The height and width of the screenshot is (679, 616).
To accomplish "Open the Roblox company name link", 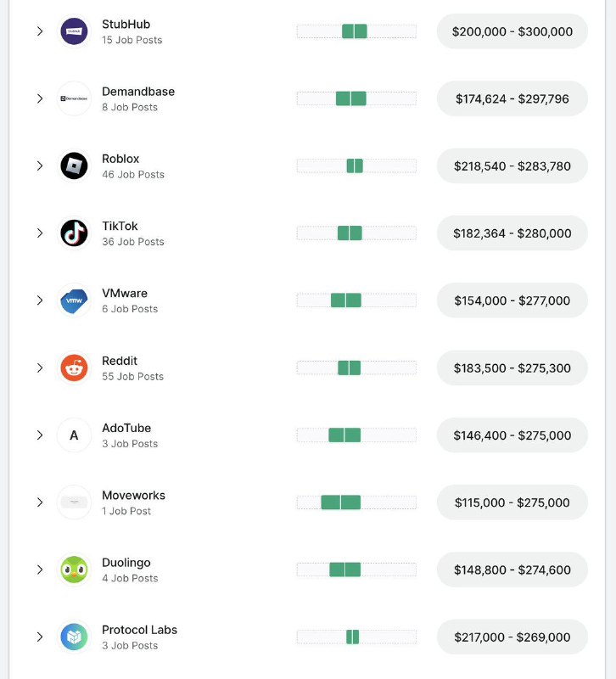I will click(x=120, y=159).
